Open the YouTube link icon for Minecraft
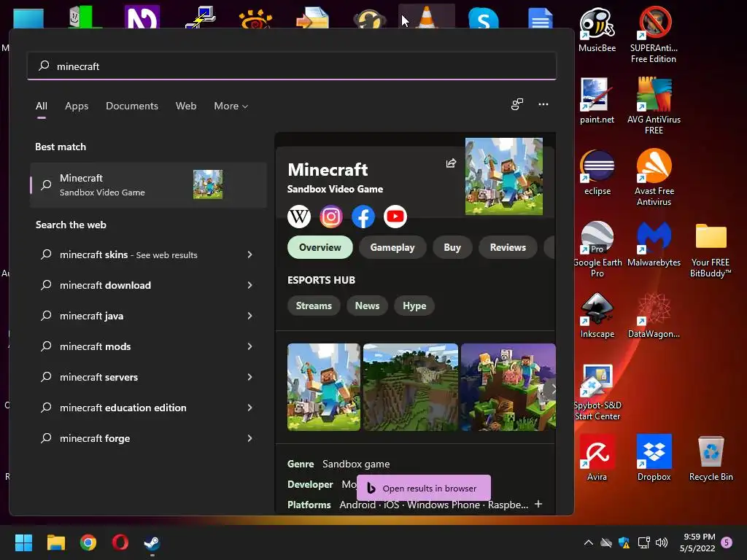The height and width of the screenshot is (560, 747). pos(395,217)
